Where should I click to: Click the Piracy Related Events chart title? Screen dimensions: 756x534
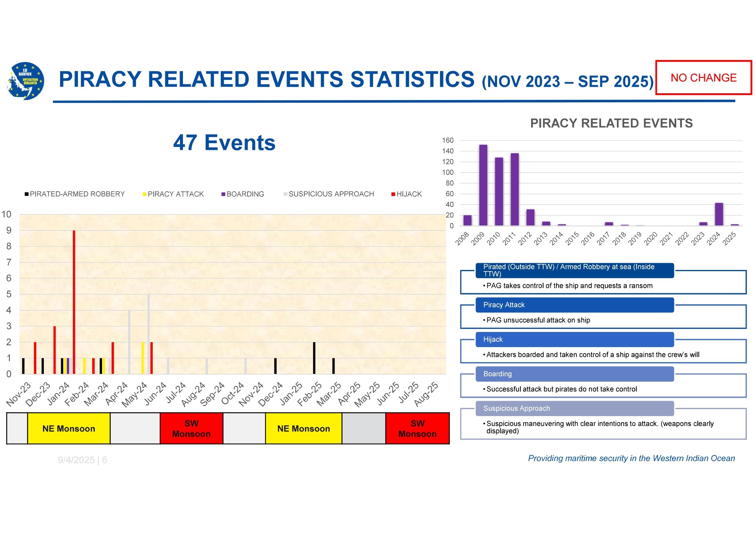(x=611, y=123)
